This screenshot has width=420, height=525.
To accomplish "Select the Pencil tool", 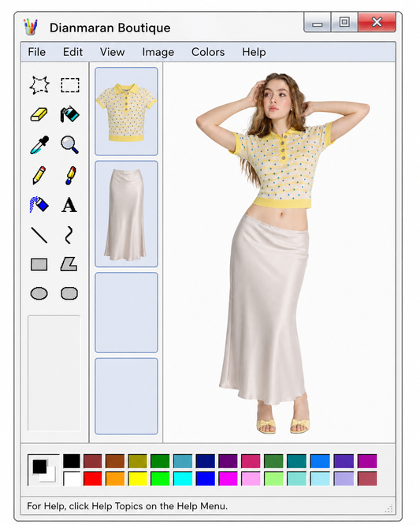I will [x=39, y=175].
